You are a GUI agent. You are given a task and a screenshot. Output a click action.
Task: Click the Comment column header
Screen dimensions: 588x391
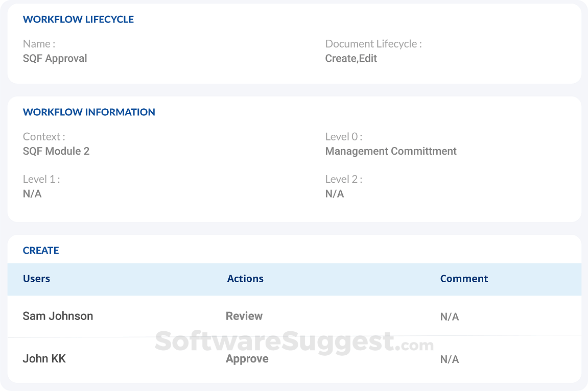(x=464, y=278)
